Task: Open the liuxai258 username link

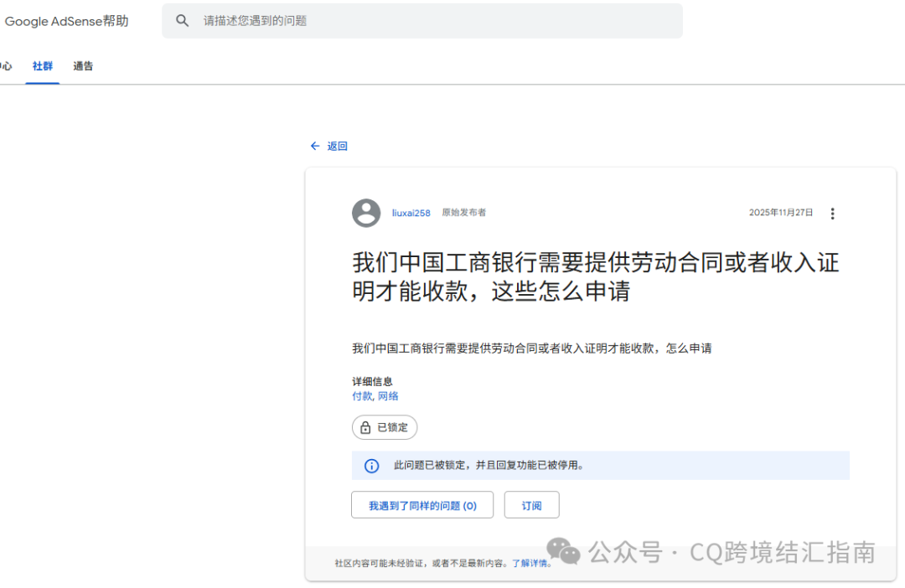Action: 410,213
